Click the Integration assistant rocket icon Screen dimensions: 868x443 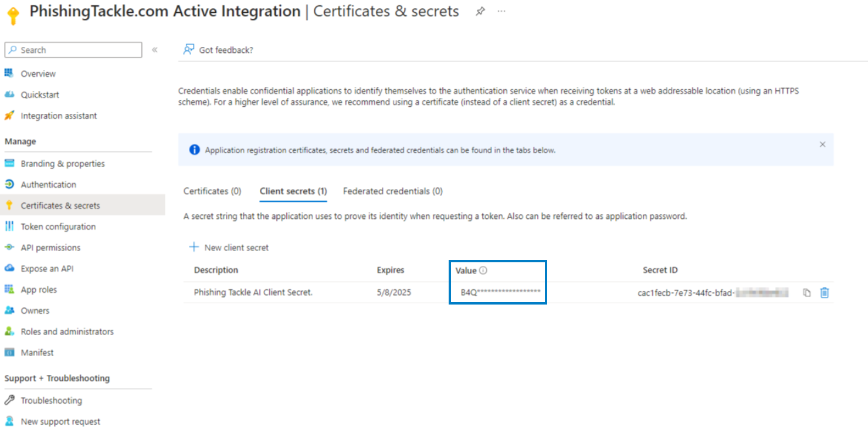coord(9,116)
